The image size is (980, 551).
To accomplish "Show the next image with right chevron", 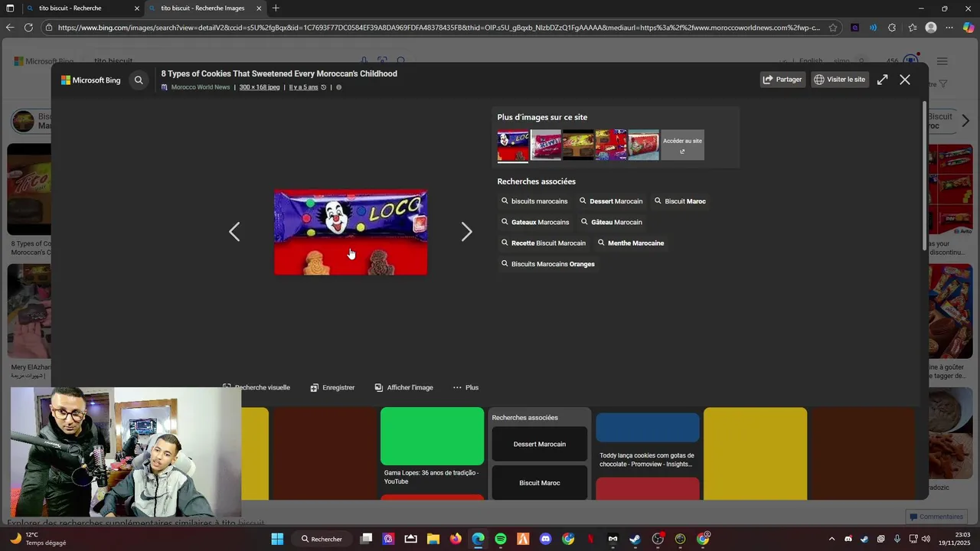I will coord(466,232).
